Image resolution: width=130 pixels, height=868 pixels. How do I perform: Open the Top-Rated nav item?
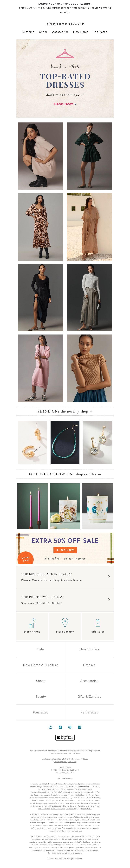click(x=100, y=32)
